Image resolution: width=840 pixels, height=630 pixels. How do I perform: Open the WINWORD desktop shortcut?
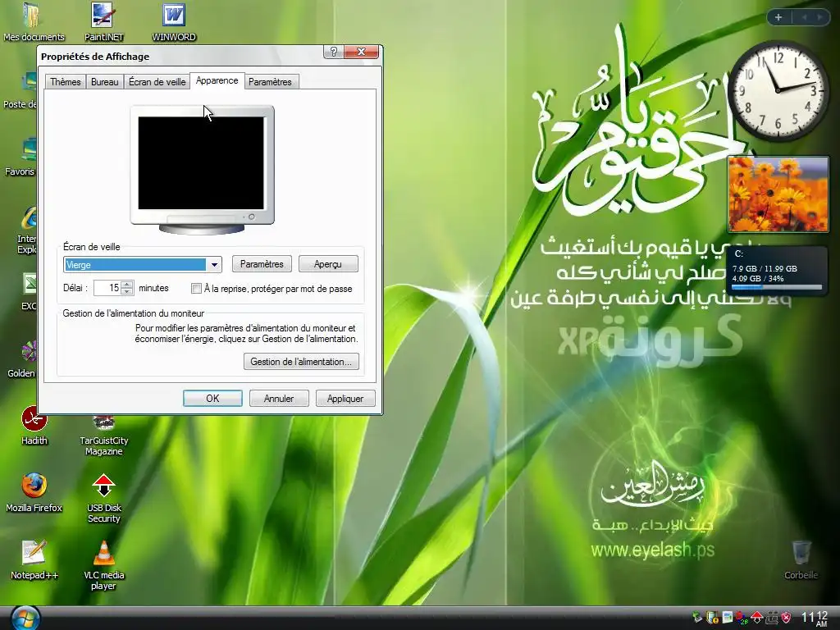tap(174, 21)
